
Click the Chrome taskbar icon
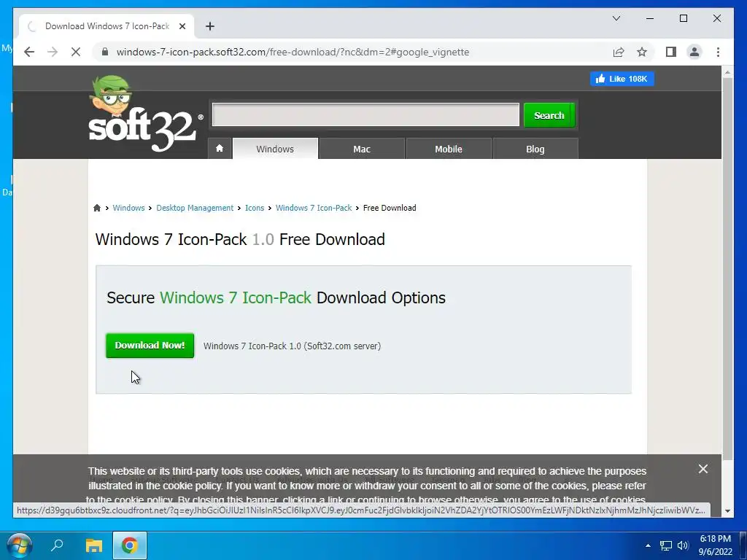[x=130, y=545]
